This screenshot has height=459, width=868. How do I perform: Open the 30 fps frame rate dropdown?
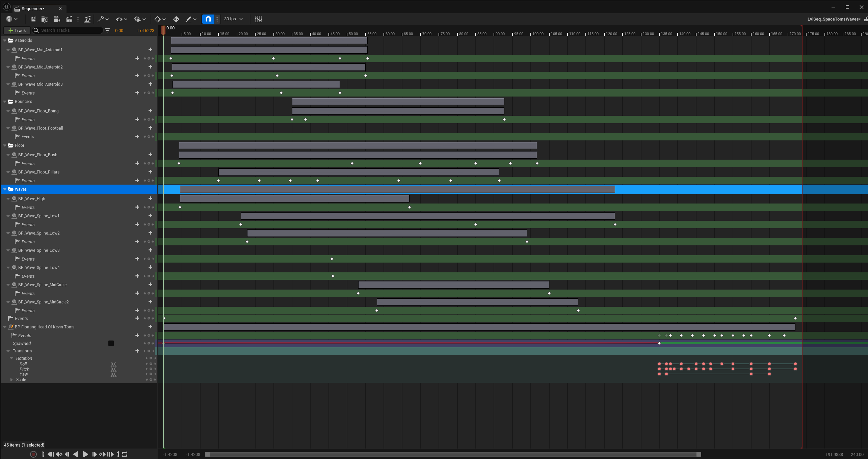(x=233, y=19)
